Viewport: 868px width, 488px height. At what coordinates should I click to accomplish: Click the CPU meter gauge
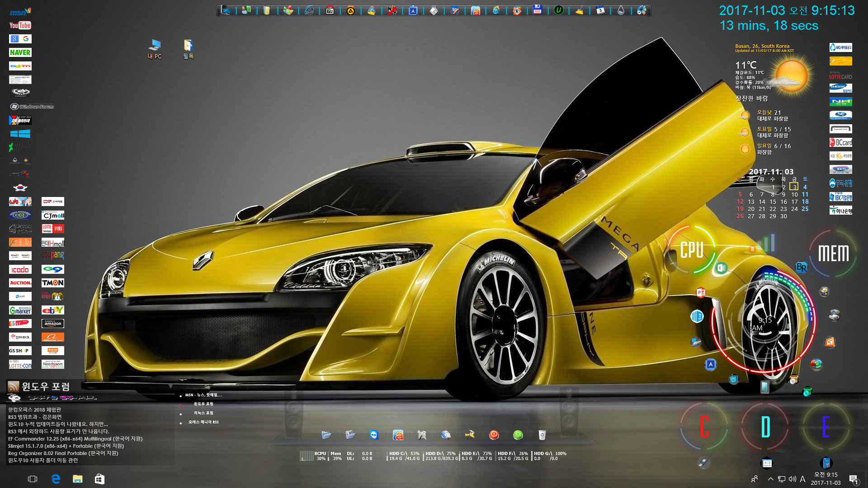tap(692, 249)
